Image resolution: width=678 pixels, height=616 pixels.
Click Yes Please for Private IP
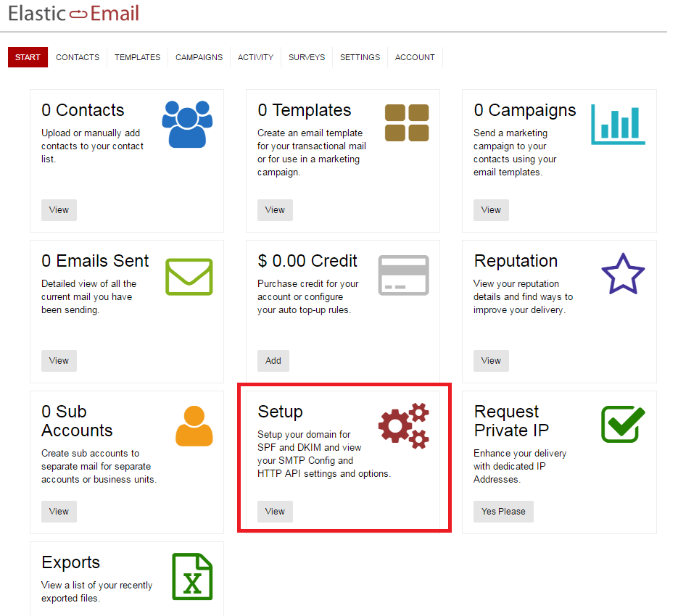point(503,511)
